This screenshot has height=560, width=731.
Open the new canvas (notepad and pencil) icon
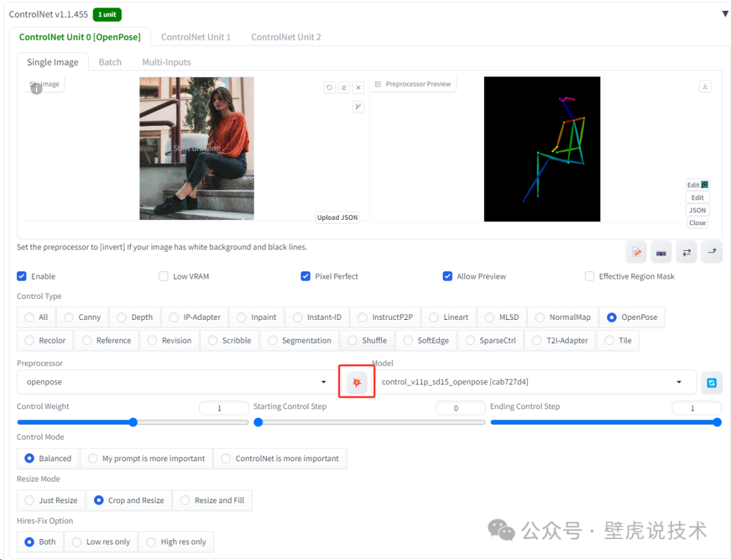pyautogui.click(x=636, y=252)
